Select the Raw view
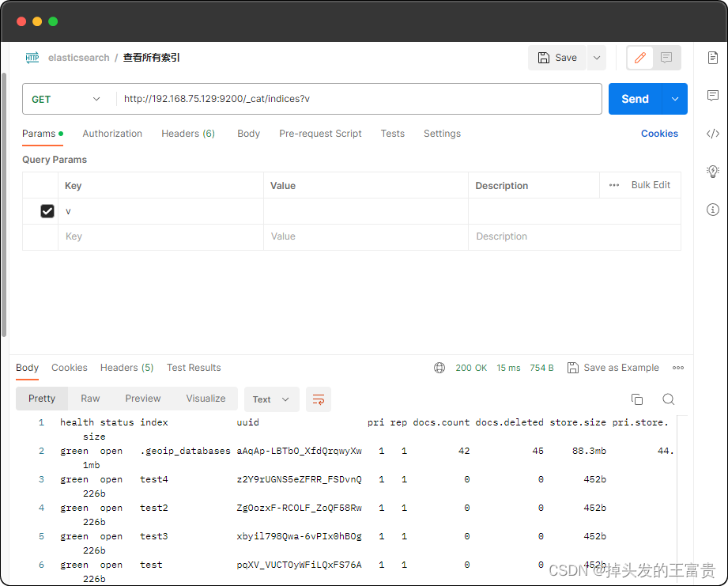The image size is (728, 586). (x=90, y=399)
